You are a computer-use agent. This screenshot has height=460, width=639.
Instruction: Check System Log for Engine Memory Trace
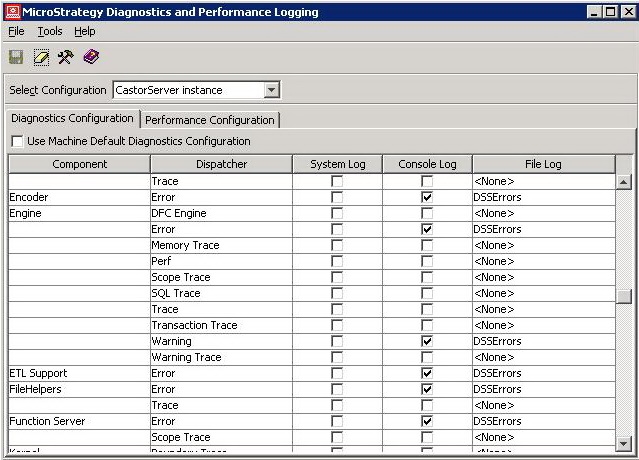point(337,246)
